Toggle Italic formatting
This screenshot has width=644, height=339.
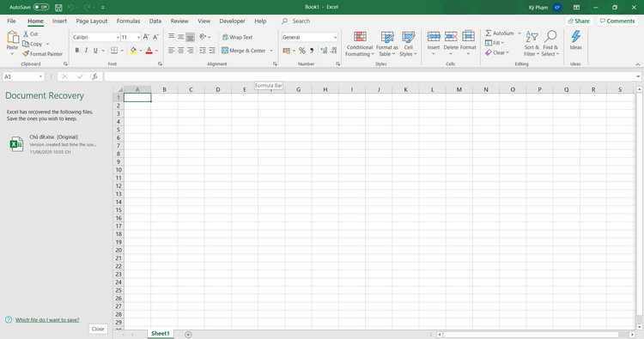[x=86, y=51]
